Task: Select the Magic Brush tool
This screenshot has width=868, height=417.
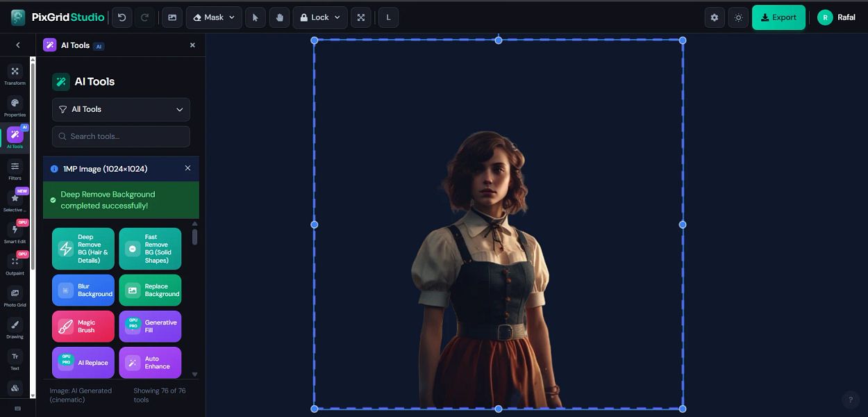Action: point(83,327)
